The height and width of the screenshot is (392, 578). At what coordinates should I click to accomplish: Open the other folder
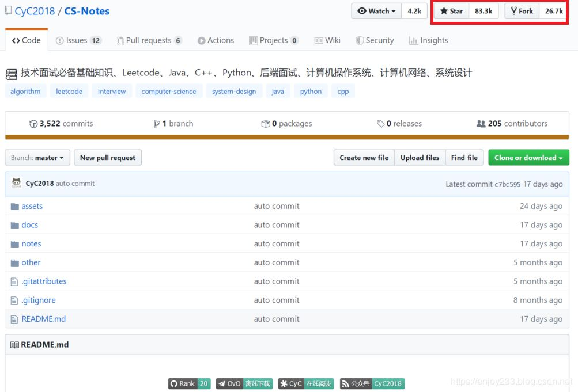[x=31, y=262]
